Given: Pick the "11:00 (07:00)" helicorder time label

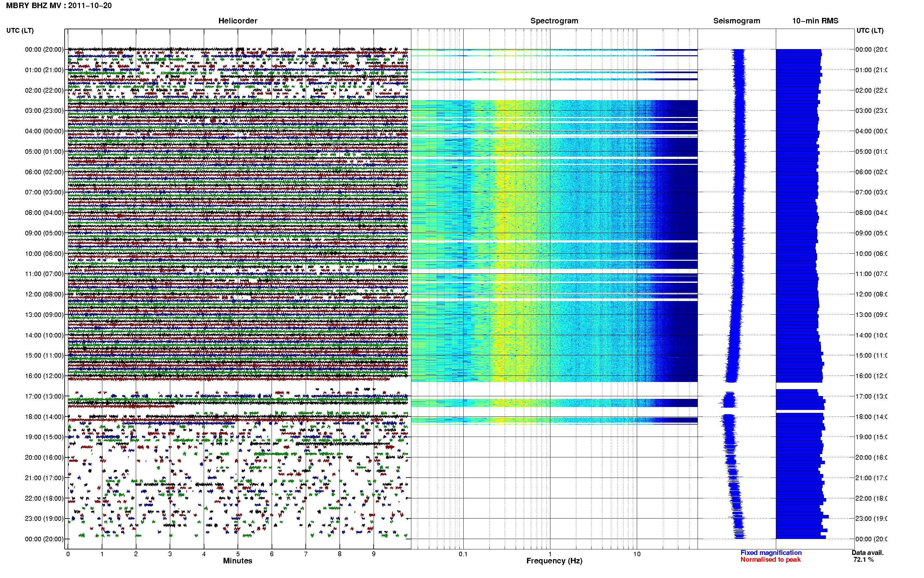Looking at the screenshot, I should click(44, 274).
